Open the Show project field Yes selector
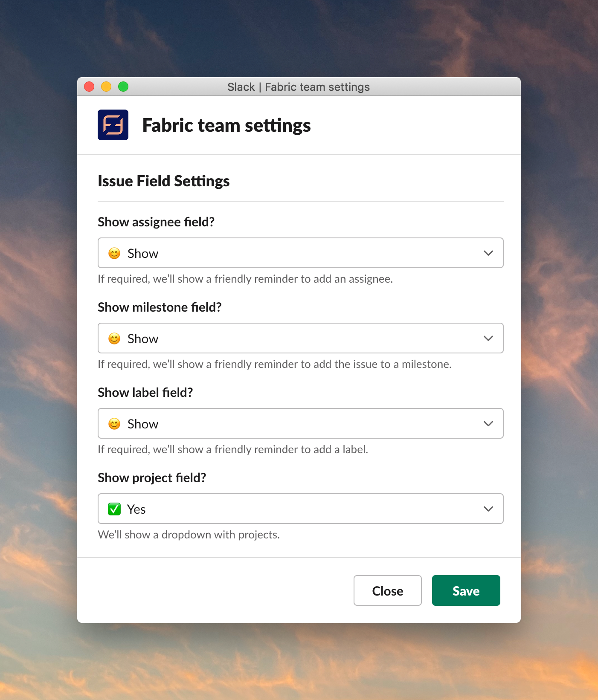Viewport: 598px width, 700px height. click(301, 509)
